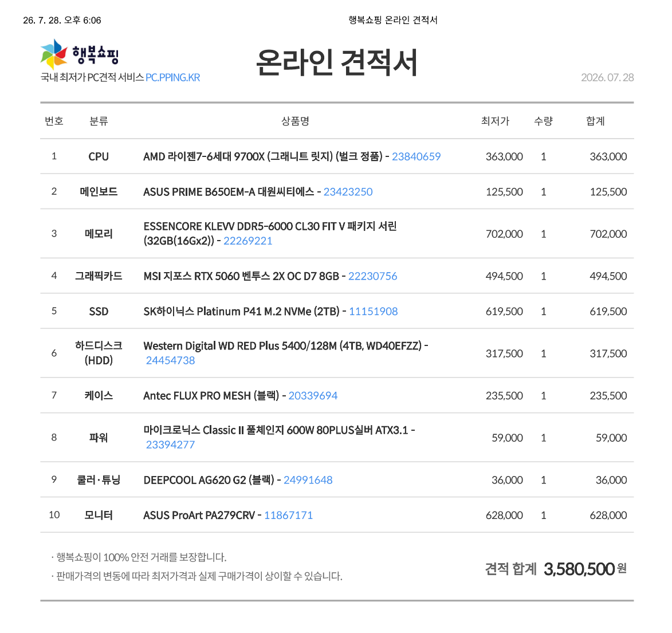Open cooler product link 24991648
Screen dimensions: 672x633
coord(308,480)
